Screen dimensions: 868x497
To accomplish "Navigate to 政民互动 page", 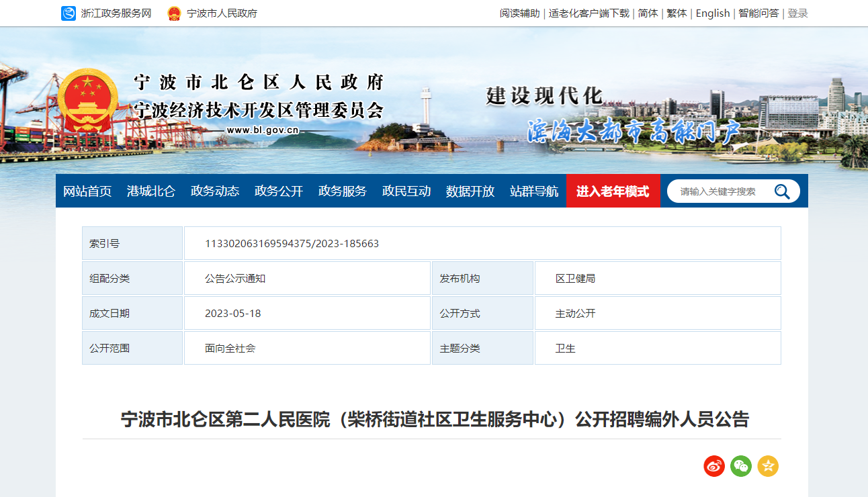I will [406, 191].
